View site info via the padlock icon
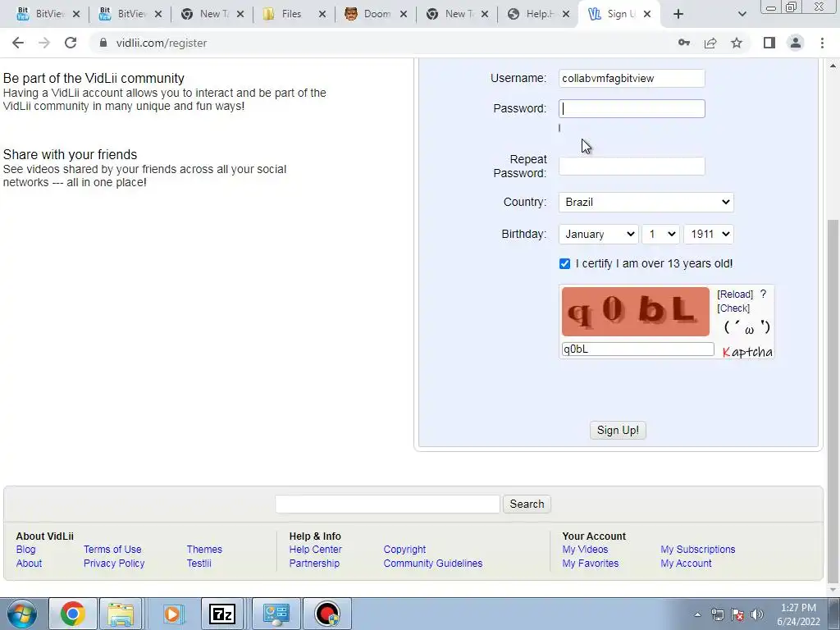 (103, 43)
